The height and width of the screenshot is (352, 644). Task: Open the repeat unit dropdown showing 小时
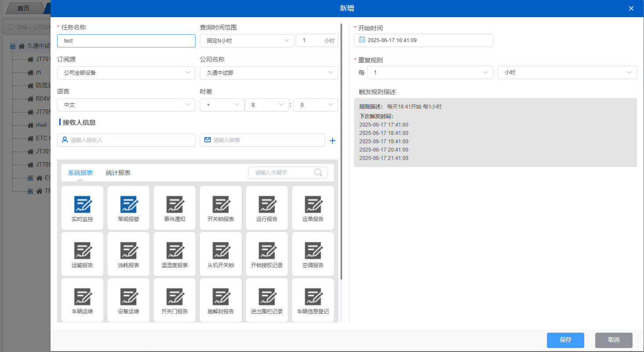coord(567,73)
